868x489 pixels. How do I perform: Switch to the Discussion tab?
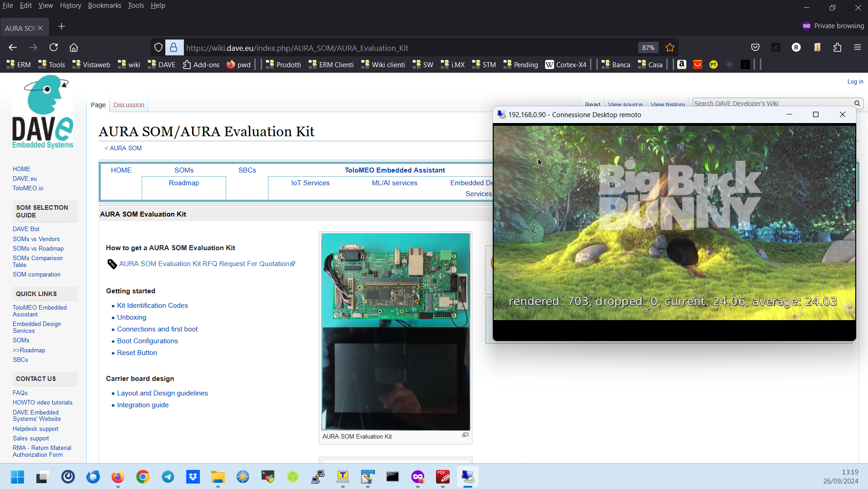tap(129, 105)
